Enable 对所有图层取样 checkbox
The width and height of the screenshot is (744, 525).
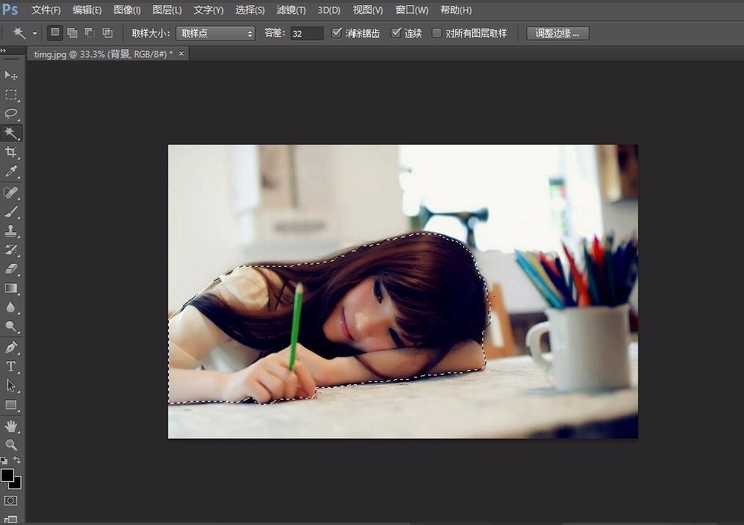pos(437,33)
